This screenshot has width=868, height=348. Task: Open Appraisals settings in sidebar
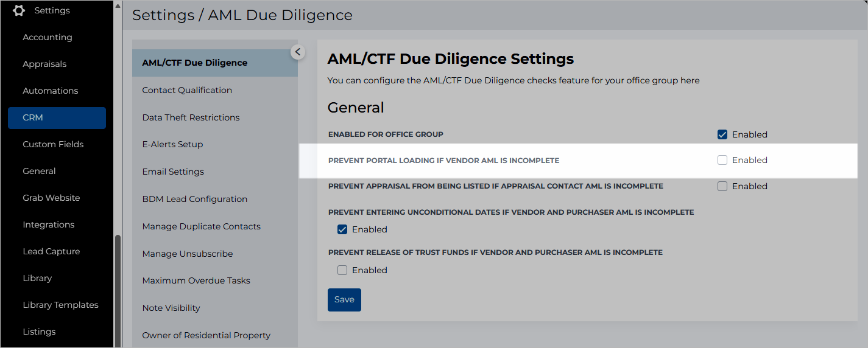[44, 64]
